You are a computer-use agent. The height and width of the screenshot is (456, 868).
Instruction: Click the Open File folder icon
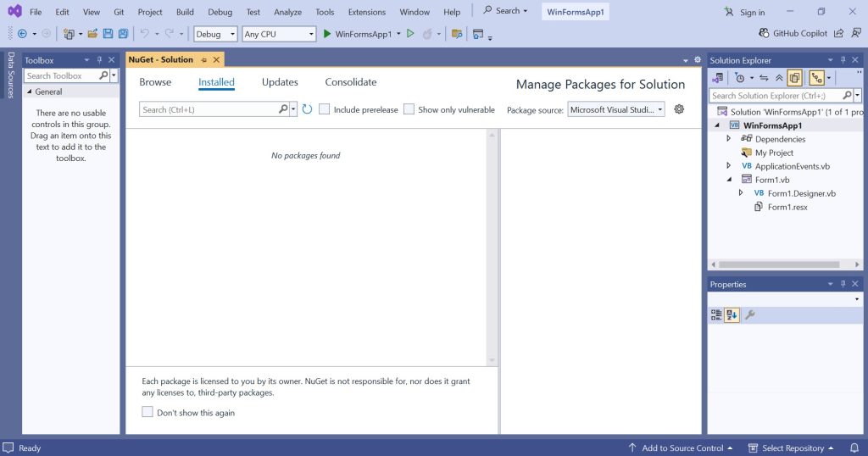coord(92,34)
